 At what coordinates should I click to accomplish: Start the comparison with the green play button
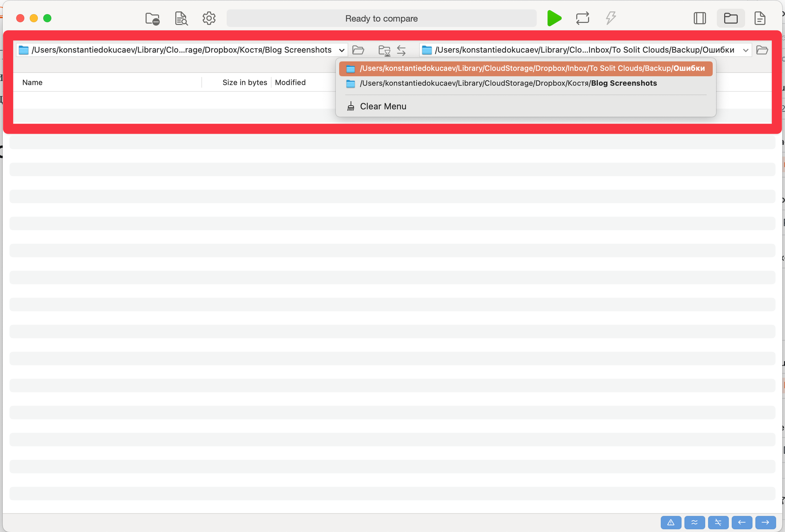click(x=554, y=18)
